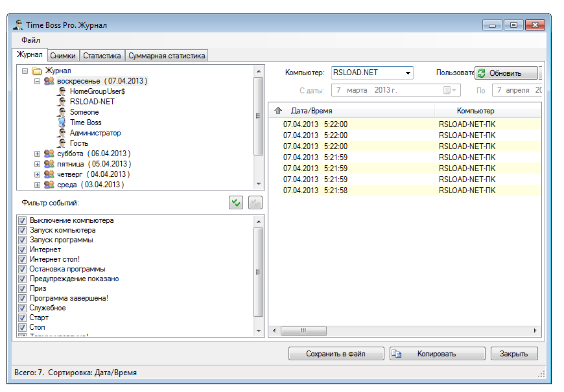Viewport: 564px width, 392px height.
Task: Expand the суббота (06.04.2013) node
Action: coord(37,153)
